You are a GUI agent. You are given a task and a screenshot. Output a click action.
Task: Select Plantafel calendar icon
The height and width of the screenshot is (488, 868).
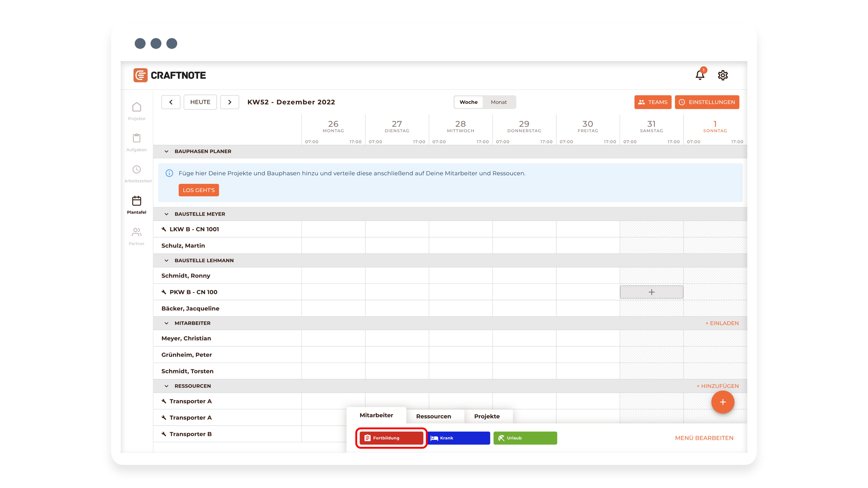(137, 205)
